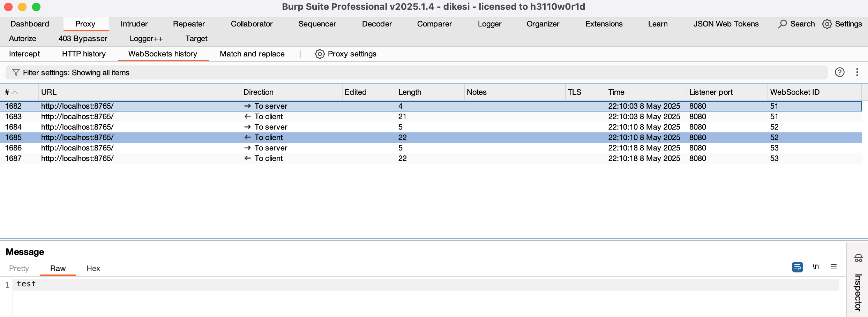
Task: Switch to HTTP history tab
Action: pos(84,54)
